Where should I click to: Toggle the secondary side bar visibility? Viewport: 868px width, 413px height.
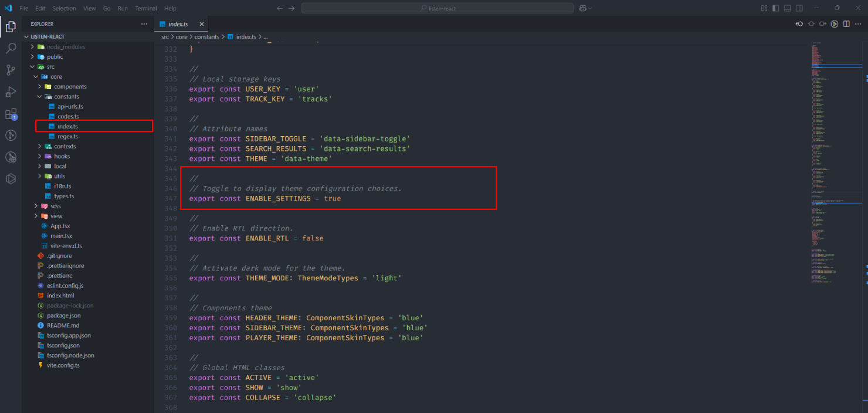pyautogui.click(x=799, y=8)
